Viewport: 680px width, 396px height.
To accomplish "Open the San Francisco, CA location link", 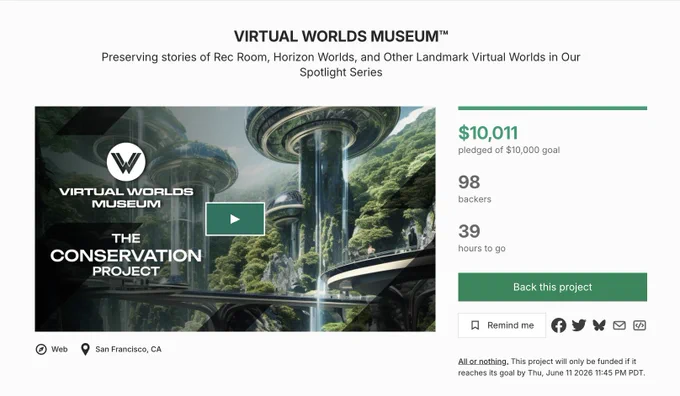I will click(128, 349).
